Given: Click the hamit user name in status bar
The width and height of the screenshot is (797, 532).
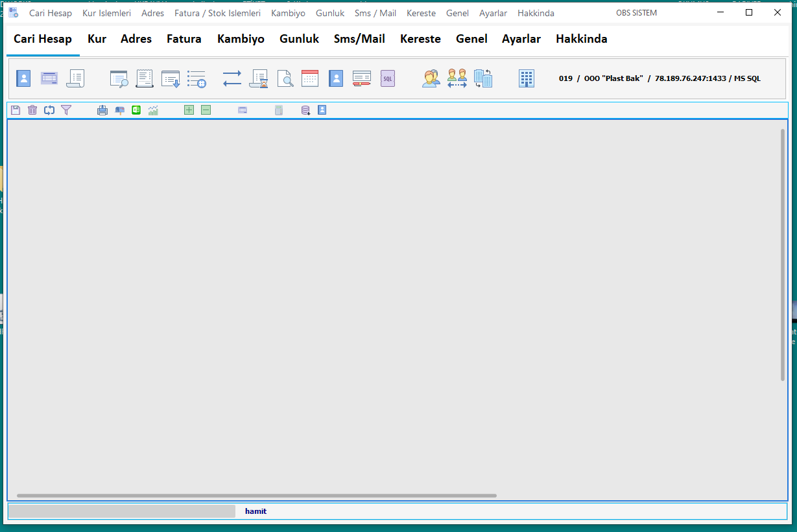Looking at the screenshot, I should [x=256, y=511].
